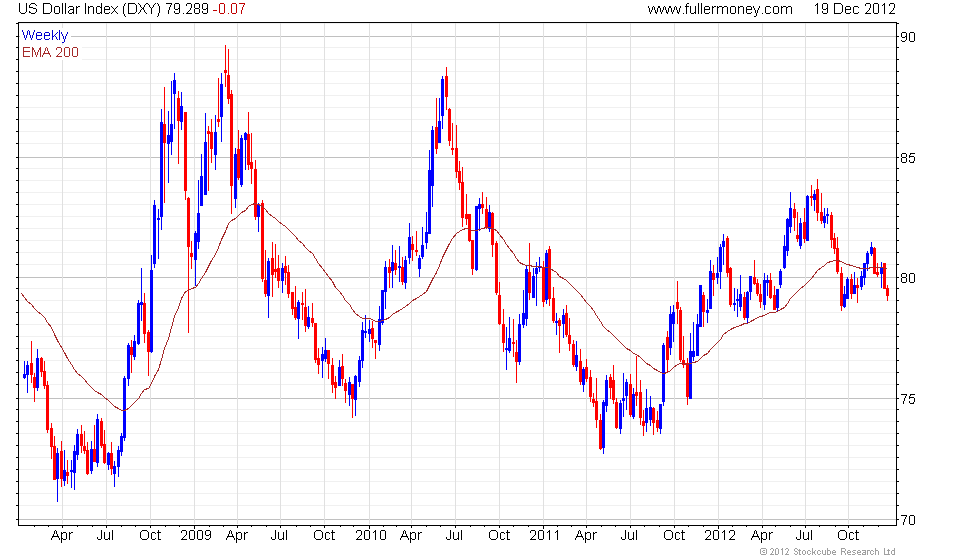The height and width of the screenshot is (560, 980).
Task: Click the chart title 'US Dollar Index (DXY)'
Action: (89, 9)
